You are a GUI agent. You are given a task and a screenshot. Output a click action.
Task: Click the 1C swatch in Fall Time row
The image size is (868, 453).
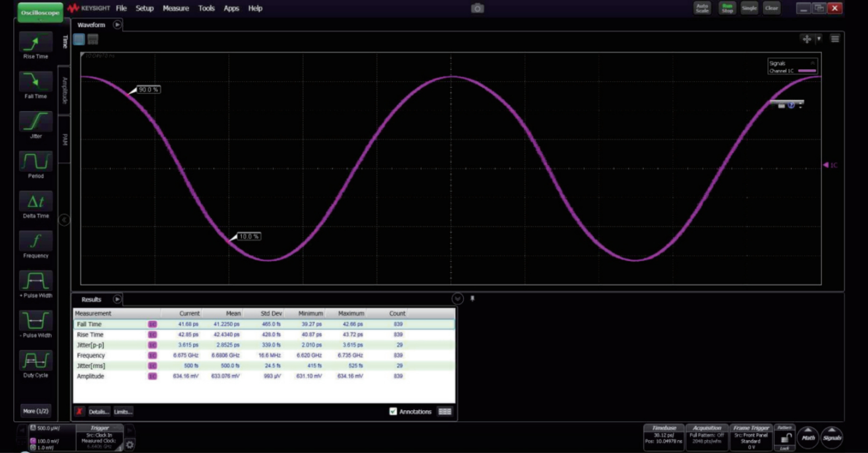[152, 324]
